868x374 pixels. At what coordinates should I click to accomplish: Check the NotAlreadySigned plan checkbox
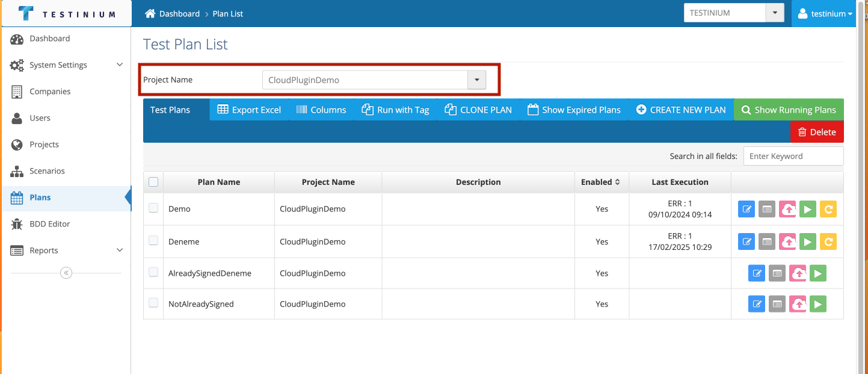click(x=153, y=303)
